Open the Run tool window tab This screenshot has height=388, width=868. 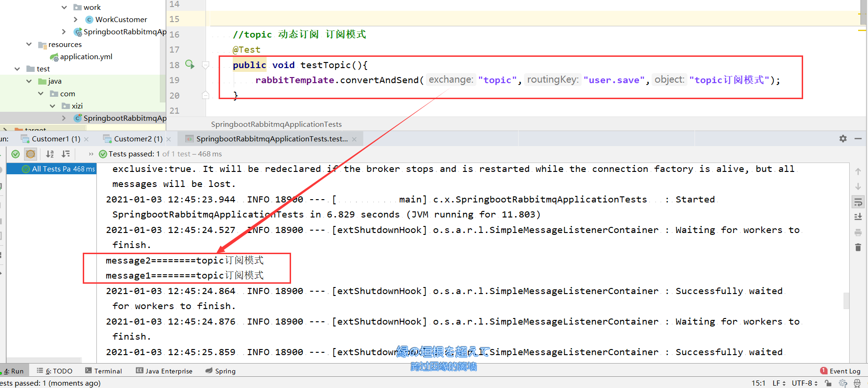pos(14,371)
